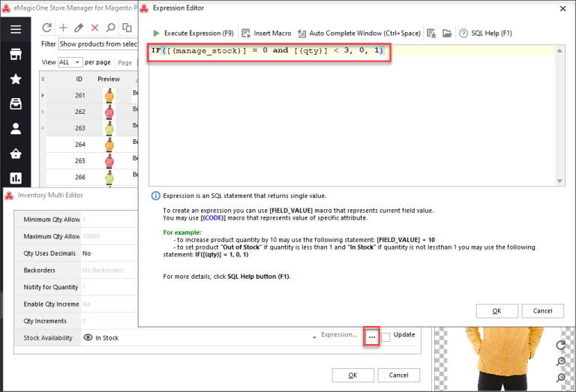Screen dimensions: 576x392
Task: Click the red X delete product icon
Action: [x=94, y=28]
